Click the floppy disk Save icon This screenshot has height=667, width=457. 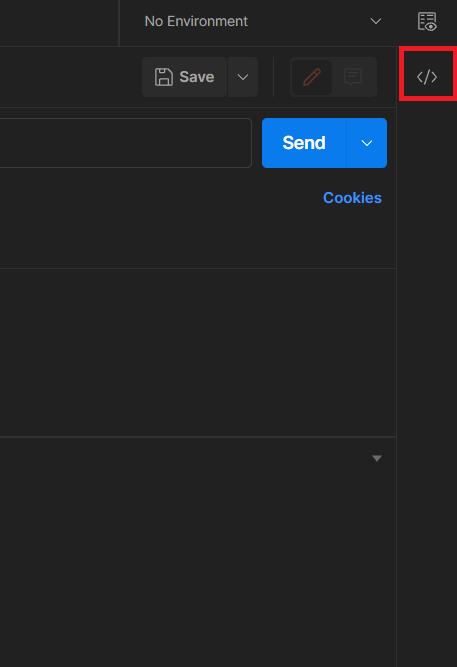click(x=164, y=77)
